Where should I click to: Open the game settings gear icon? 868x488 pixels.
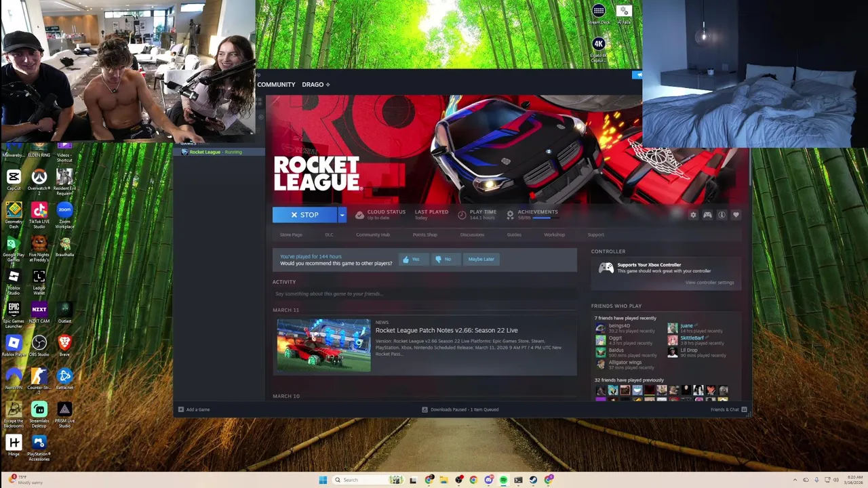point(693,215)
